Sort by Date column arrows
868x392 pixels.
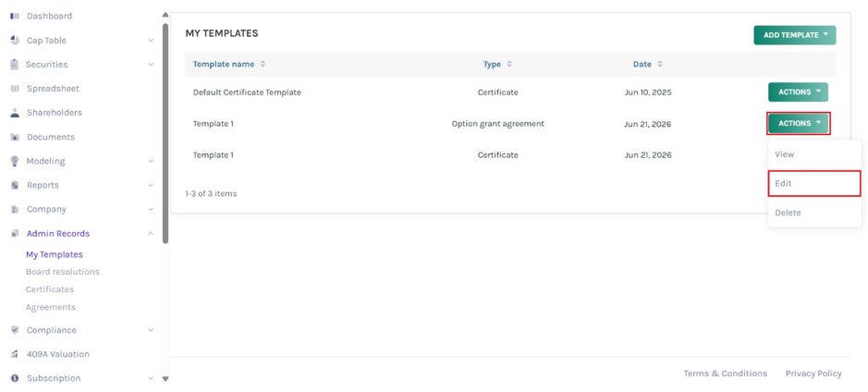(659, 64)
